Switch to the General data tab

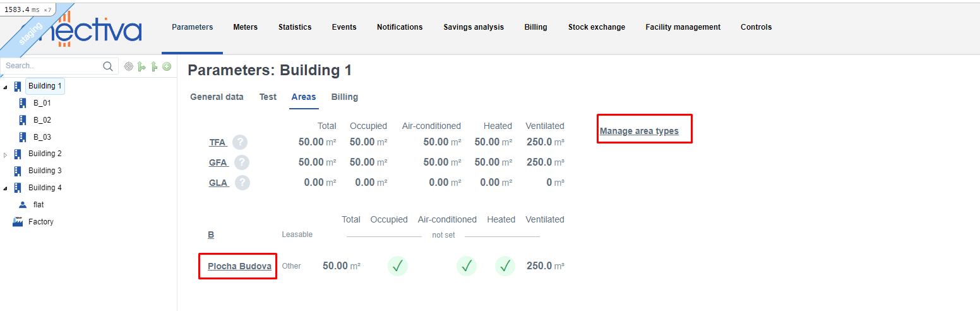(217, 97)
